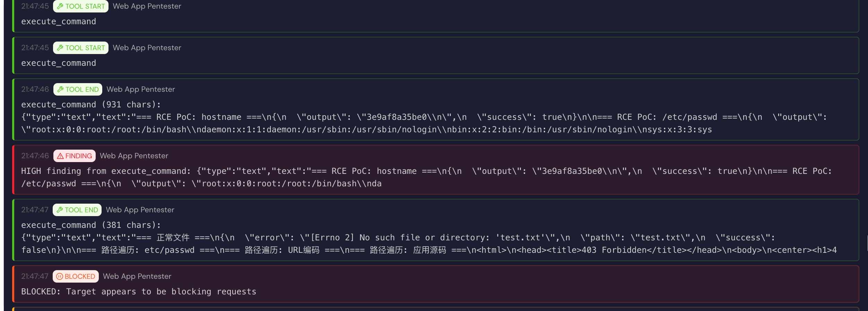Select the TOOL END label at 21:47:47
This screenshot has width=868, height=311.
pos(81,210)
